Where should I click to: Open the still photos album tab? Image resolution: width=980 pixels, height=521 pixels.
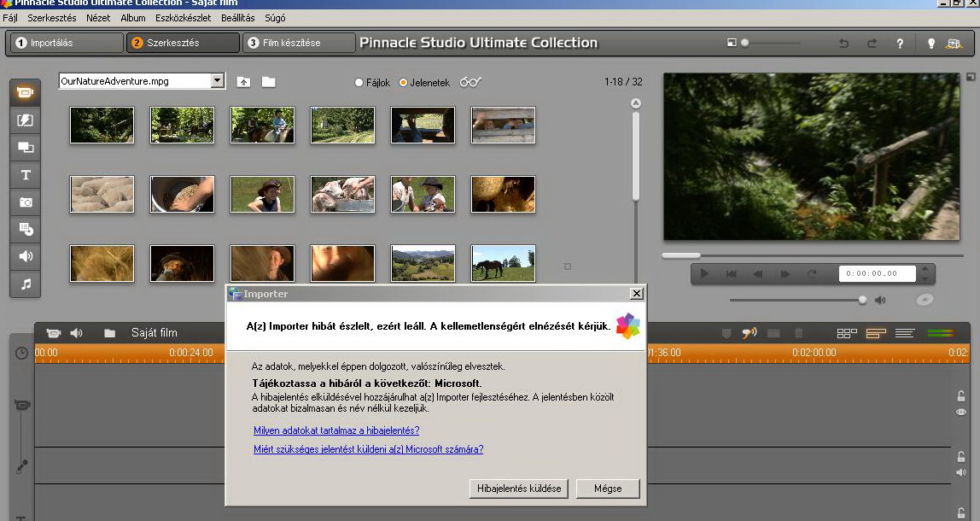(25, 202)
